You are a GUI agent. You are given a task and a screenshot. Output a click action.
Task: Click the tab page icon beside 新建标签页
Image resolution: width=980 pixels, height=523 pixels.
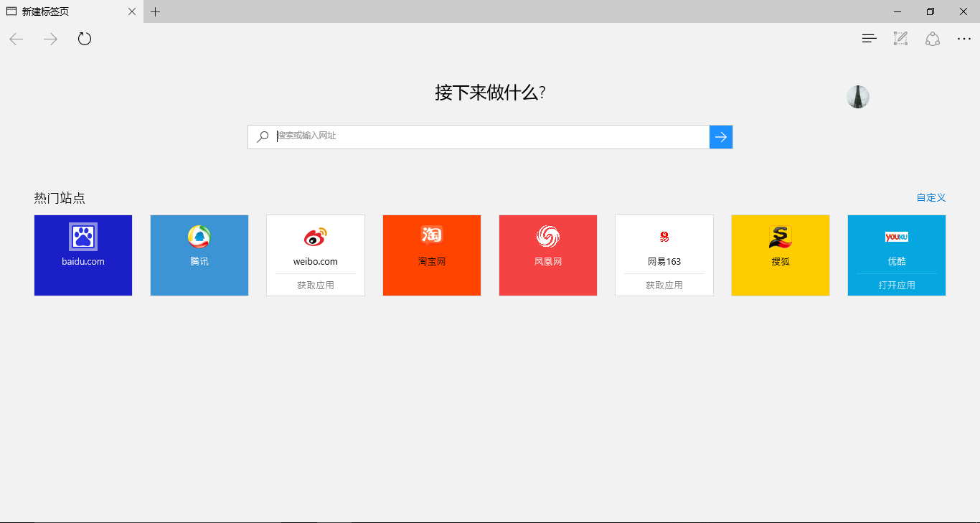[x=11, y=11]
